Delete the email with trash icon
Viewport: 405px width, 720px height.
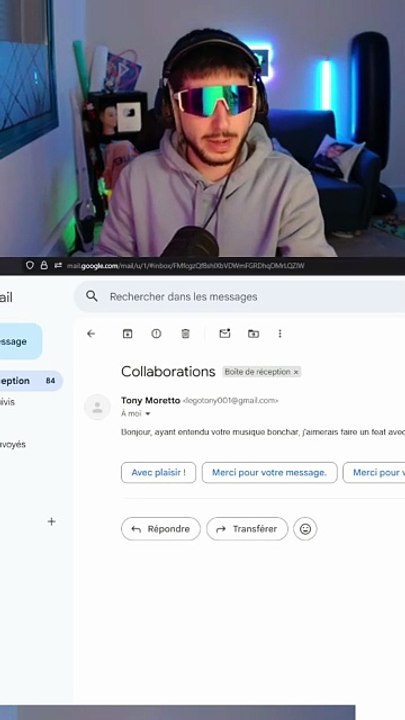186,334
